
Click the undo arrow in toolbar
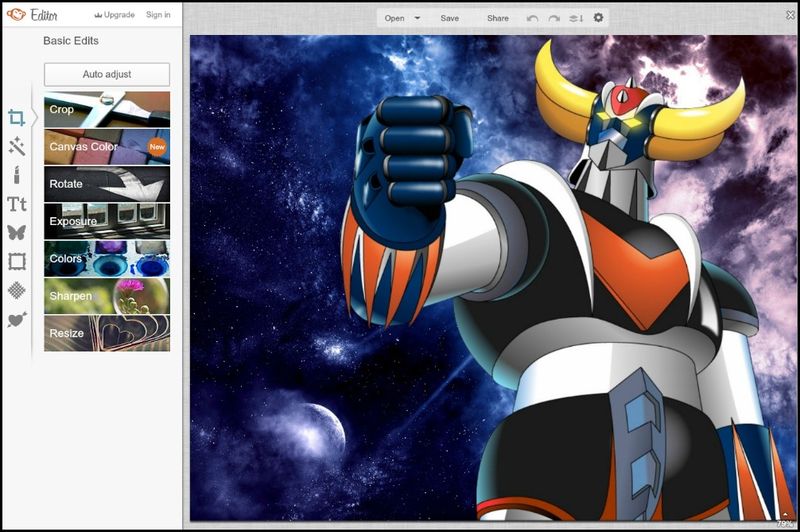[532, 18]
